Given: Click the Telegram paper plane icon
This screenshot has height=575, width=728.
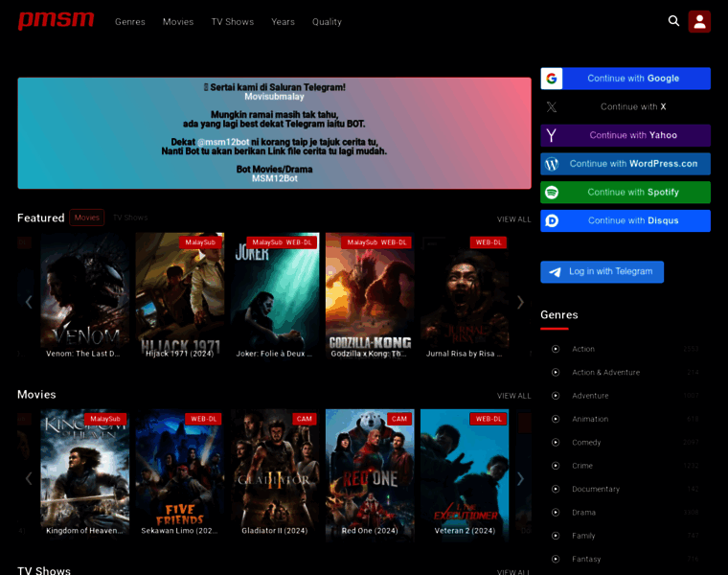Looking at the screenshot, I should coord(555,272).
